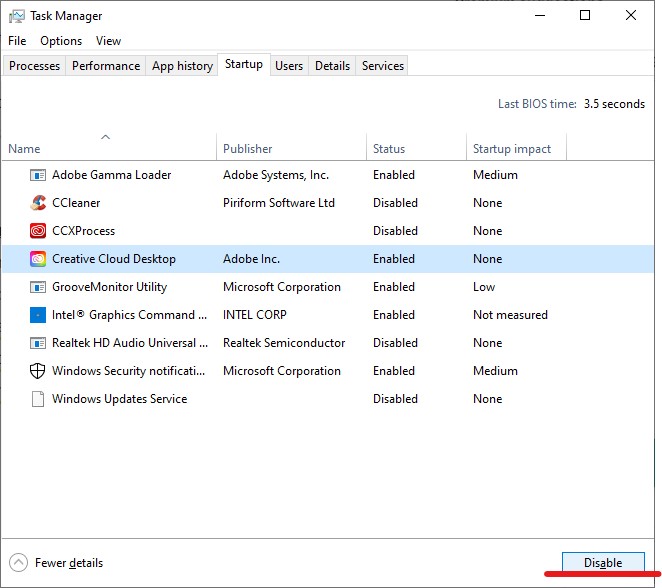Switch to the Services tab
Screen dimensions: 662x588
tap(382, 66)
